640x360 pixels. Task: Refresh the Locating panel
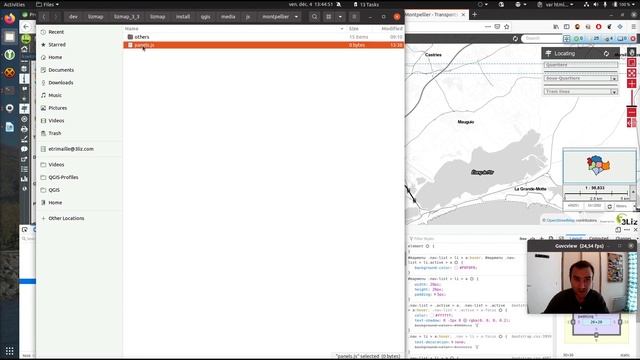(606, 53)
